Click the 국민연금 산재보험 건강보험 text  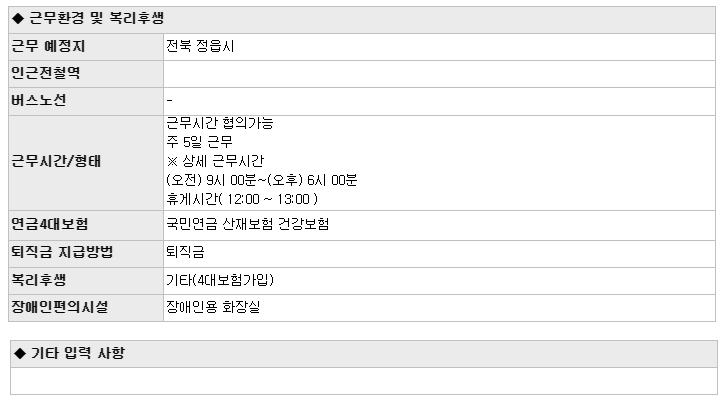click(248, 224)
